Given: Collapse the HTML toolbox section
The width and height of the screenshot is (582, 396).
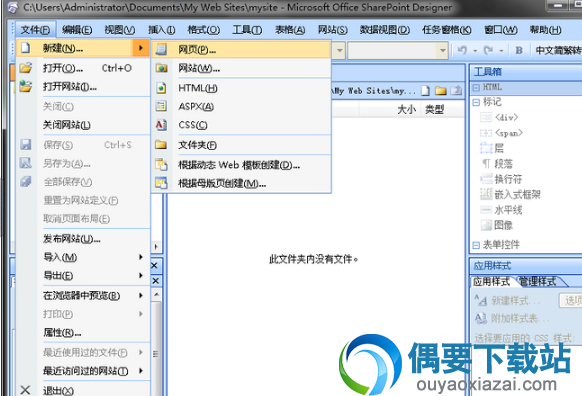Looking at the screenshot, I should [x=476, y=88].
